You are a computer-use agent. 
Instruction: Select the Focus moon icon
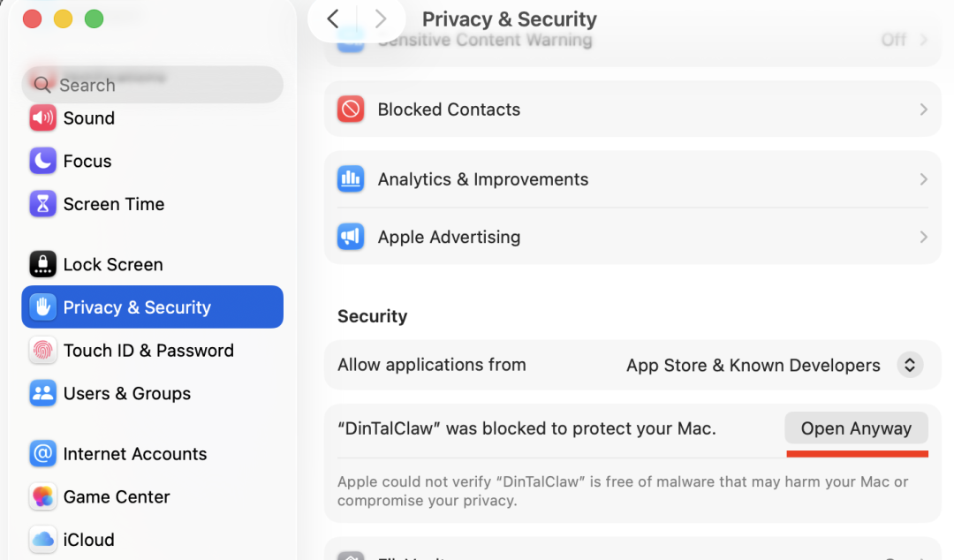pyautogui.click(x=42, y=161)
